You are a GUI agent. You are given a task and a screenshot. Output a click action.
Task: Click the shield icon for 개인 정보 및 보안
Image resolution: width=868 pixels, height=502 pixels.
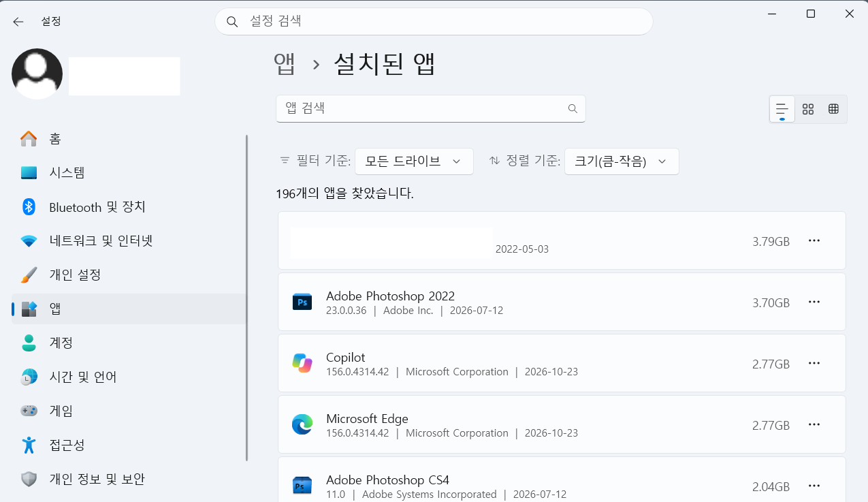pos(29,479)
